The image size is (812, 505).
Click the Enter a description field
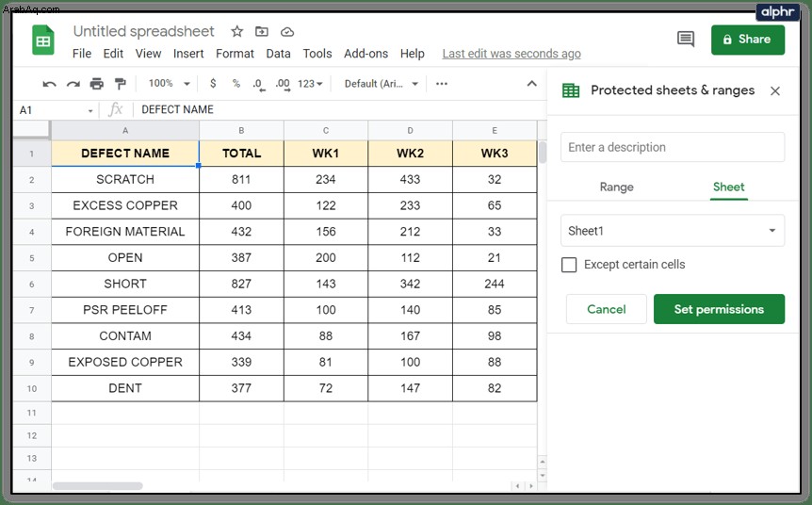tap(673, 147)
